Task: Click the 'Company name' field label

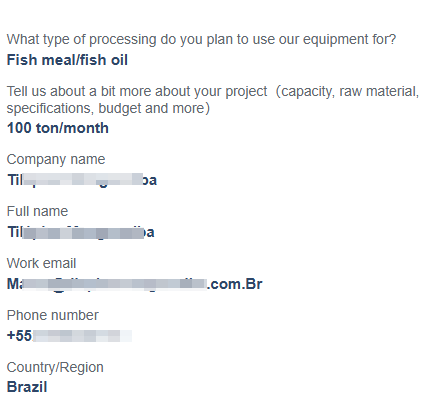Action: (x=56, y=160)
